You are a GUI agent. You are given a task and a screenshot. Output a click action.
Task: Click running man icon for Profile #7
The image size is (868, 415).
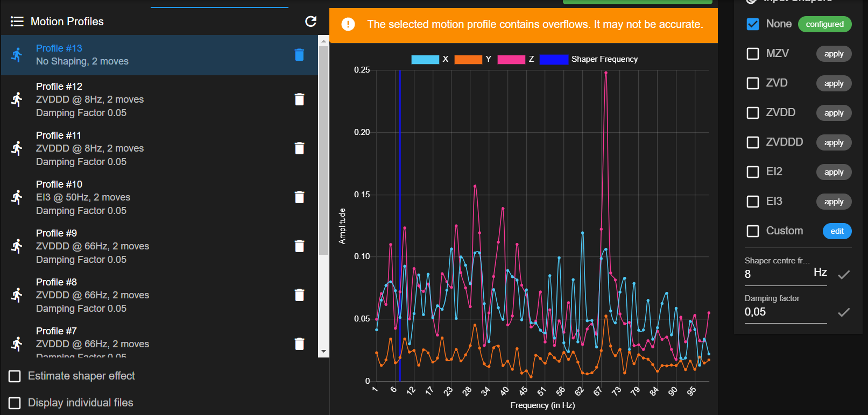click(x=17, y=344)
